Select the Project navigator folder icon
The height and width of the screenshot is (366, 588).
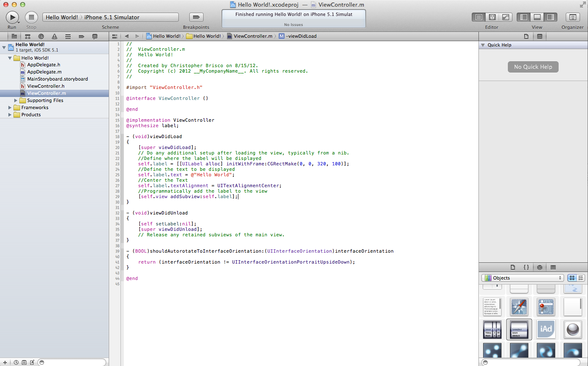point(14,37)
